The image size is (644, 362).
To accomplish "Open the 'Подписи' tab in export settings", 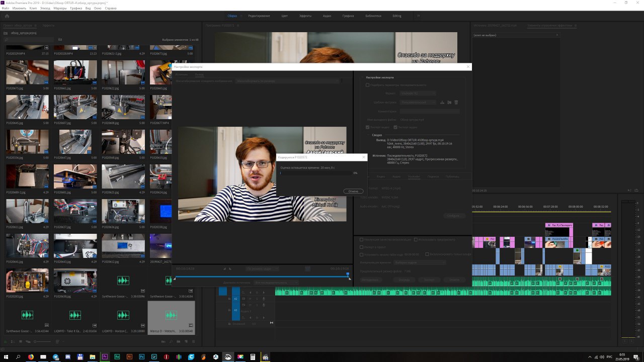I will 433,176.
